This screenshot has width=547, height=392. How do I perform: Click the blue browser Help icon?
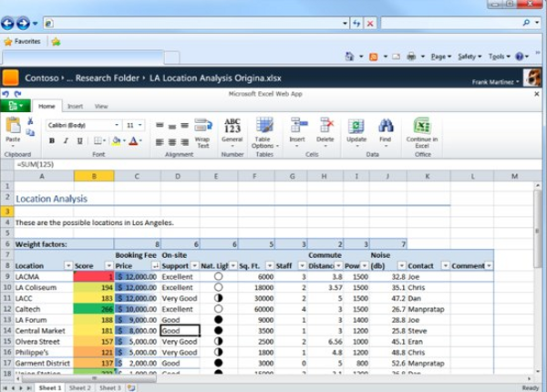519,57
